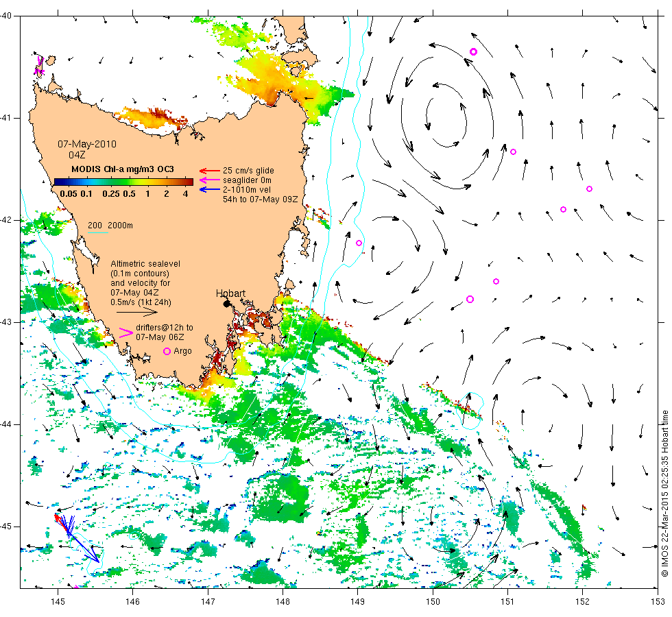The width and height of the screenshot is (672, 617).
Task: Click '54h to 07-May 09Z' text
Action: [x=260, y=199]
